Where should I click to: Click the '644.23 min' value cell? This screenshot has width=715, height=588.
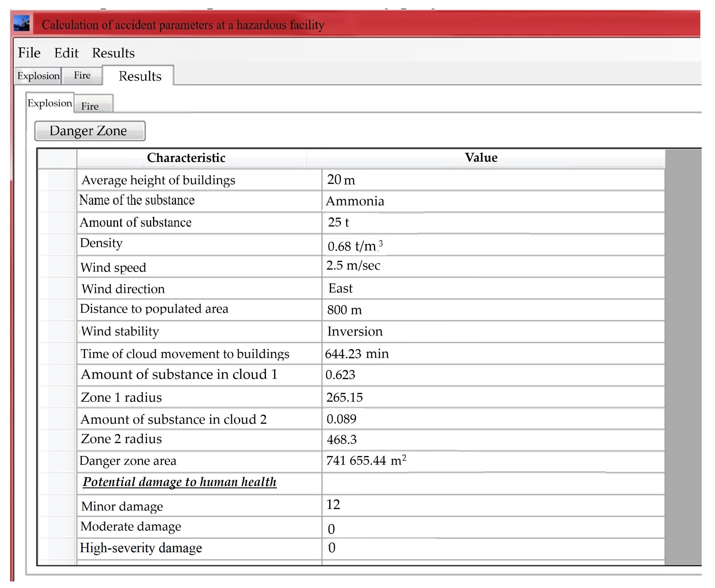pyautogui.click(x=493, y=354)
